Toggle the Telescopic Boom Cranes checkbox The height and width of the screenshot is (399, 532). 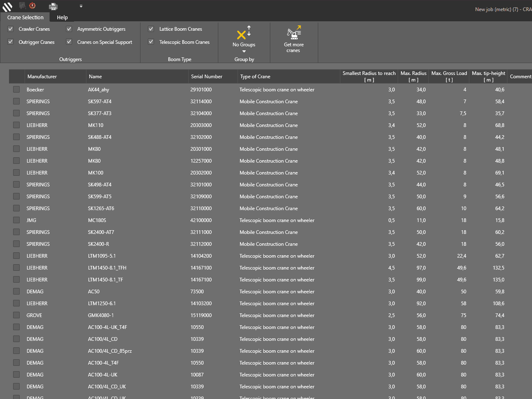point(151,42)
